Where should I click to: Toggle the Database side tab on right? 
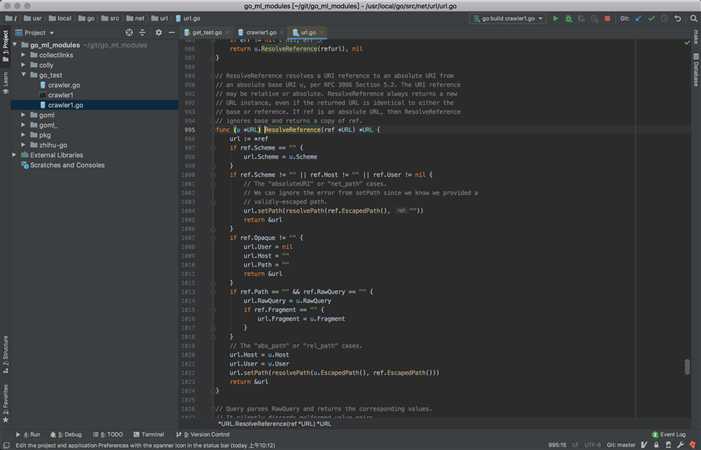pos(696,70)
